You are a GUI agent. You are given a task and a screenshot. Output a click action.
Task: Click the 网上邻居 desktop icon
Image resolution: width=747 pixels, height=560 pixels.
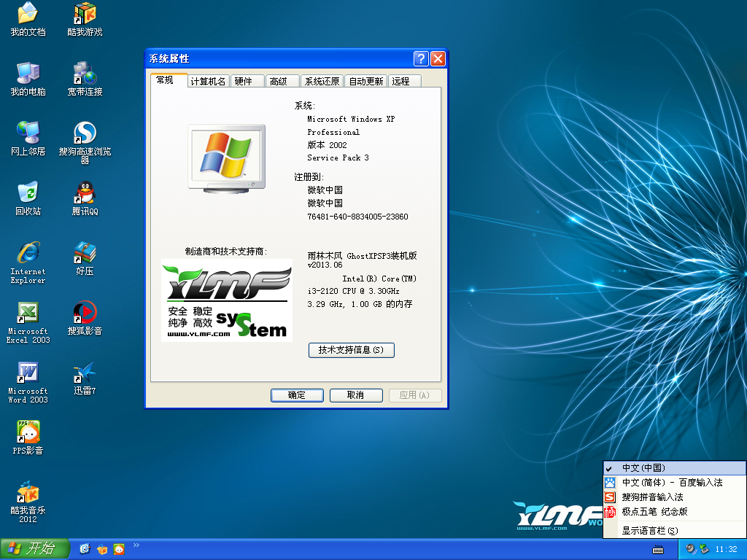click(x=28, y=139)
